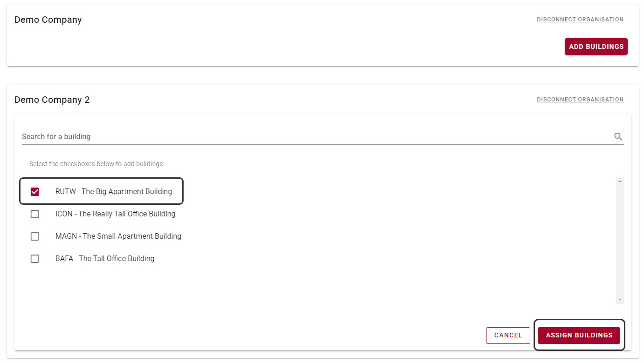Focus the Search for a building field

[312, 137]
